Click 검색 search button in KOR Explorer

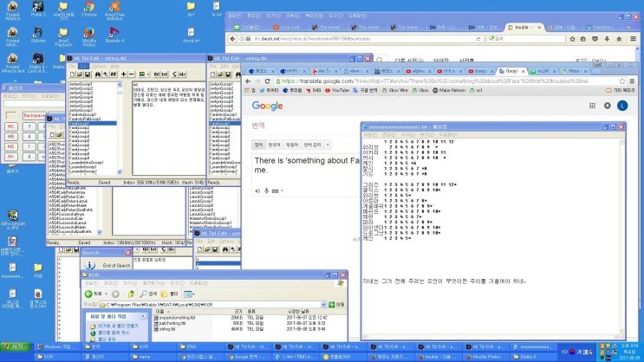coord(148,294)
